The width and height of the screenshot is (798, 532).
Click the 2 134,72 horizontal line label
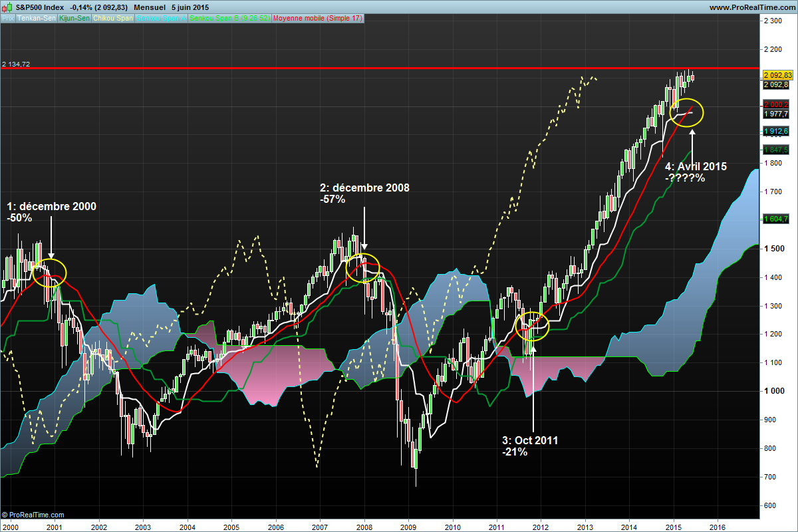pyautogui.click(x=16, y=64)
